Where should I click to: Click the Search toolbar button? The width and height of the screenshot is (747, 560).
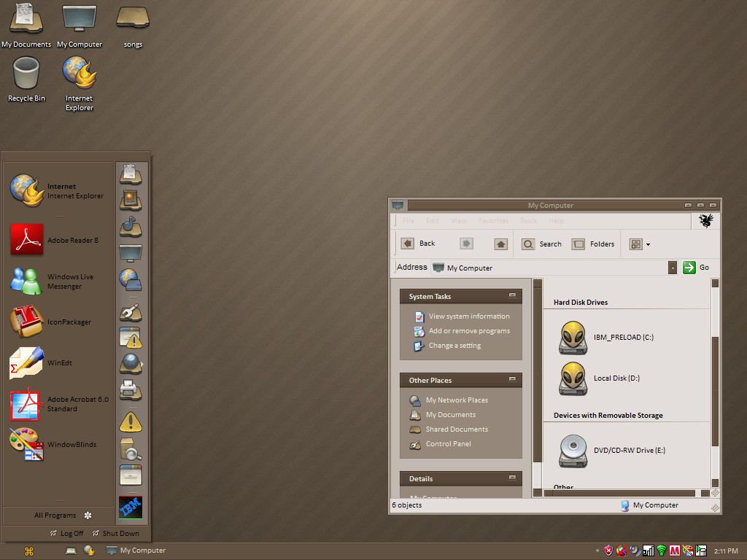point(542,244)
